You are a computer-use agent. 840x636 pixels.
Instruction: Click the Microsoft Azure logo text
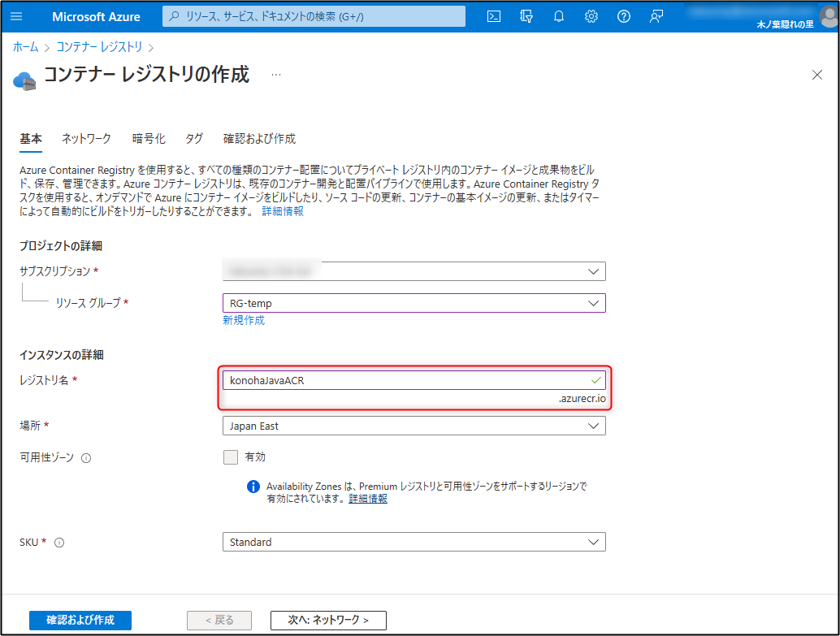click(x=96, y=16)
